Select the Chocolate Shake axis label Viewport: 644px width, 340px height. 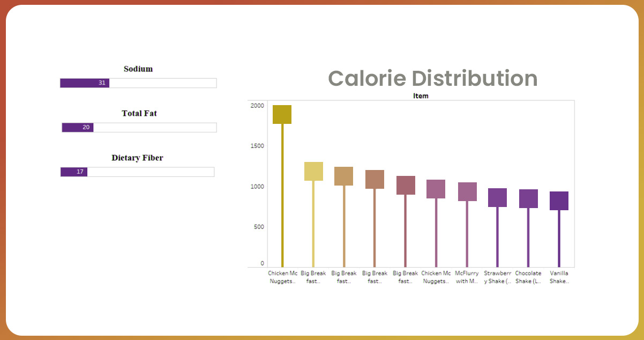point(528,277)
